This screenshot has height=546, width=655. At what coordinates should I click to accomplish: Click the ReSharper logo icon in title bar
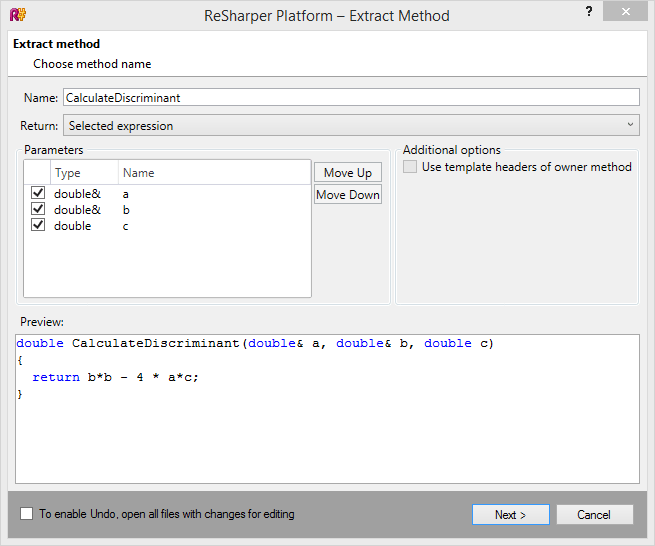tap(18, 15)
